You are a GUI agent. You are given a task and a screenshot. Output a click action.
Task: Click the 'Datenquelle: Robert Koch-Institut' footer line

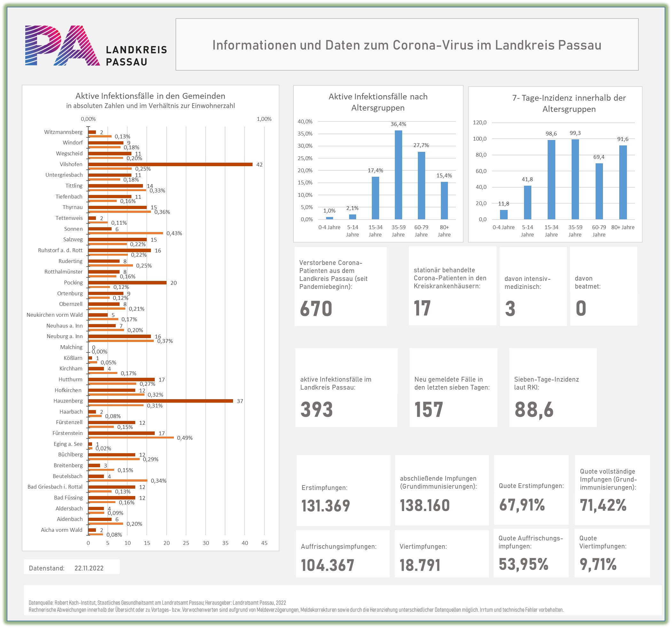(x=157, y=603)
